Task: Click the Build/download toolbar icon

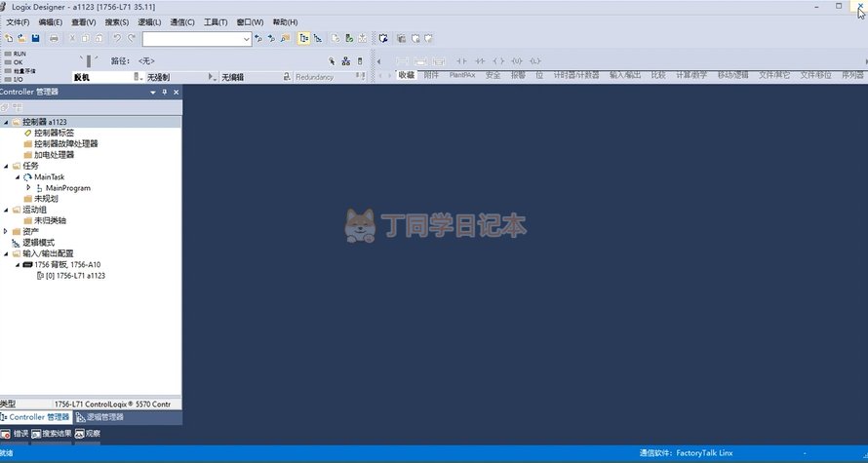Action: point(362,38)
